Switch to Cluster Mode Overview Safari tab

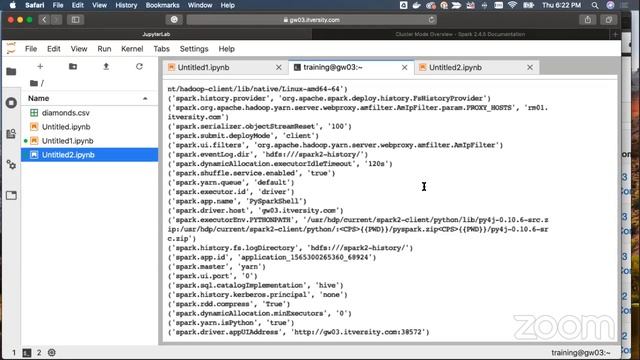[x=460, y=34]
